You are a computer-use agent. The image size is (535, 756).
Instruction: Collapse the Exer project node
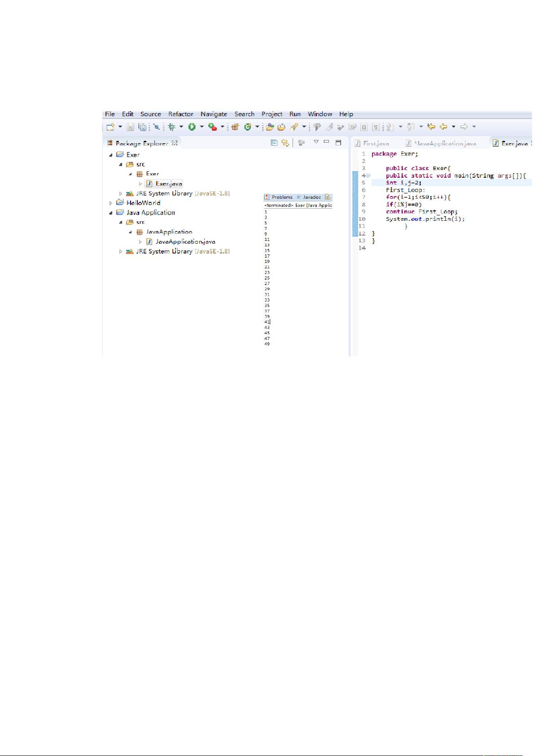111,155
